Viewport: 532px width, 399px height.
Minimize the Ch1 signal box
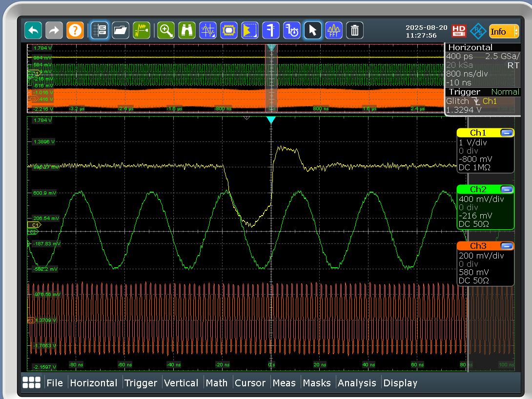(506, 133)
